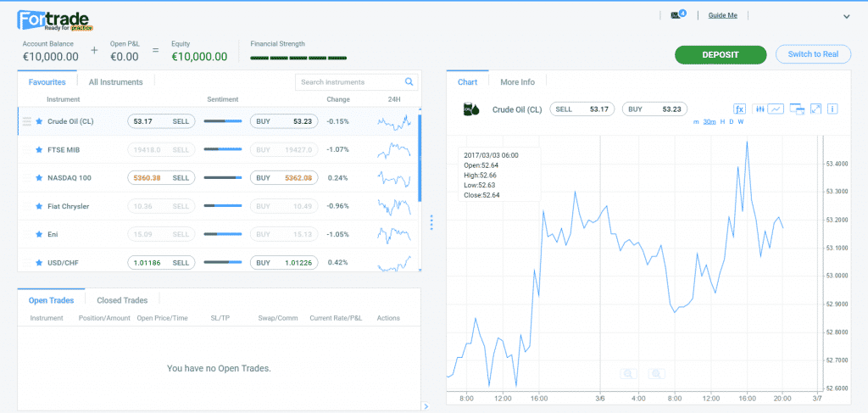Viewport: 868px width, 413px height.
Task: Sell Crude Oil at 53.17 in list
Action: point(161,121)
